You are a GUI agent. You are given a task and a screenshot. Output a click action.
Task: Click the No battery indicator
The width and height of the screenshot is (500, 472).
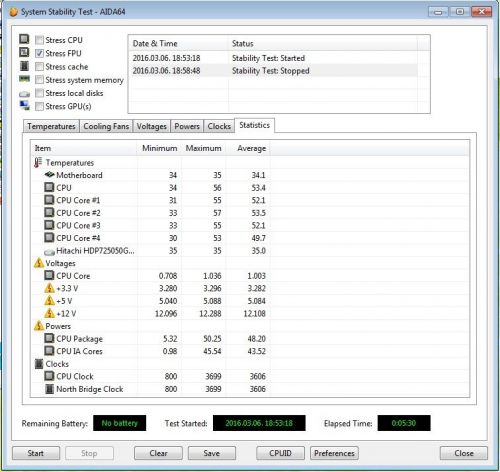[120, 423]
